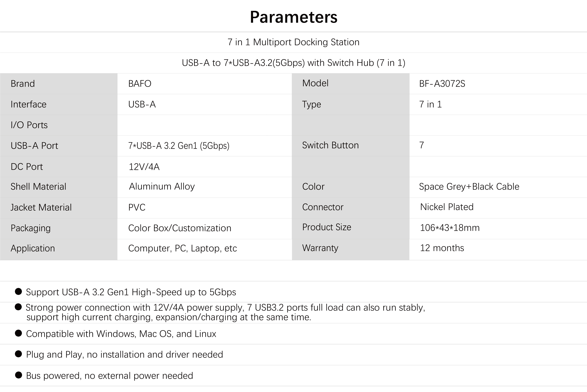The width and height of the screenshot is (587, 392).
Task: Click the product size 106*43*18mm
Action: 450,228
